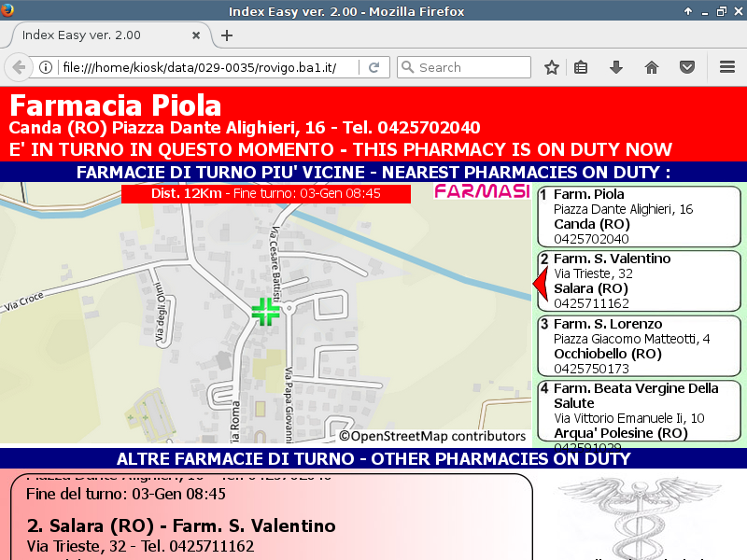Screen dimensions: 747x560
Task: Open a new tab with plus button
Action: click(x=227, y=35)
